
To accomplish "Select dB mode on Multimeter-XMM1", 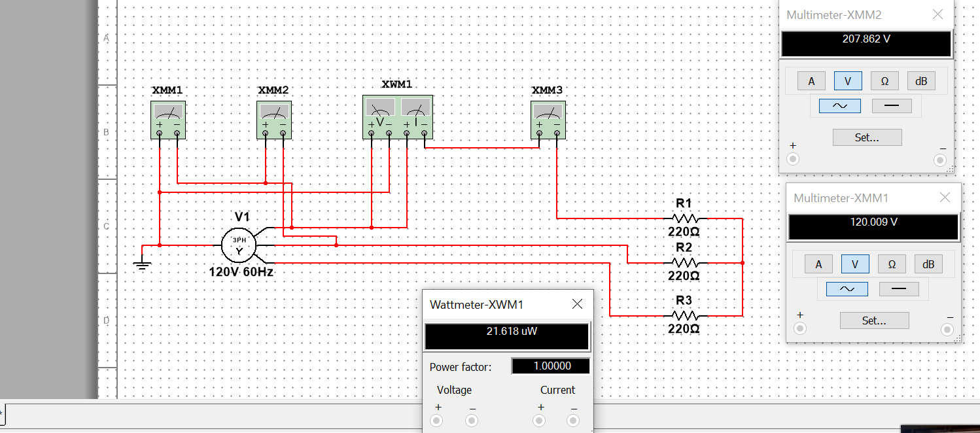I will pyautogui.click(x=928, y=264).
